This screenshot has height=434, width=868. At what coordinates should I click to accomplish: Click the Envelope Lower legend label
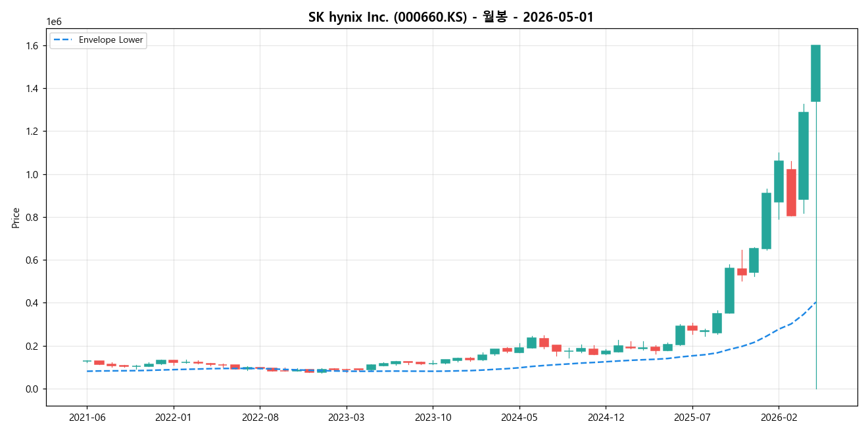[x=110, y=40]
